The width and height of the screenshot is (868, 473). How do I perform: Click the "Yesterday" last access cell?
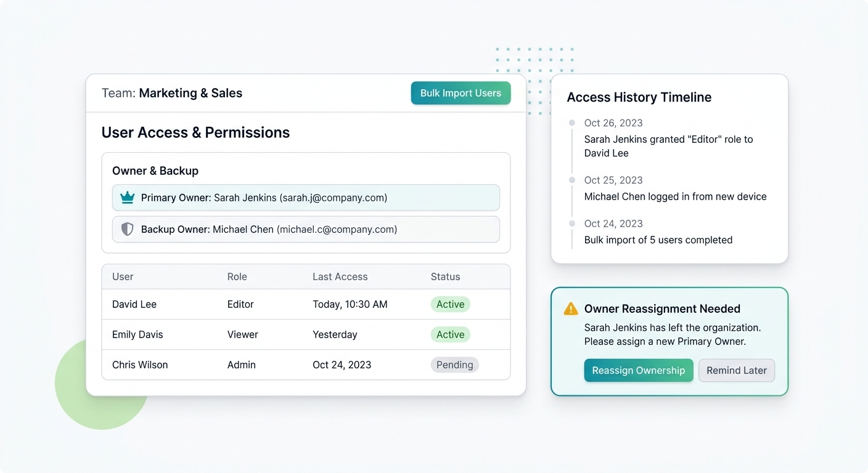coord(335,334)
